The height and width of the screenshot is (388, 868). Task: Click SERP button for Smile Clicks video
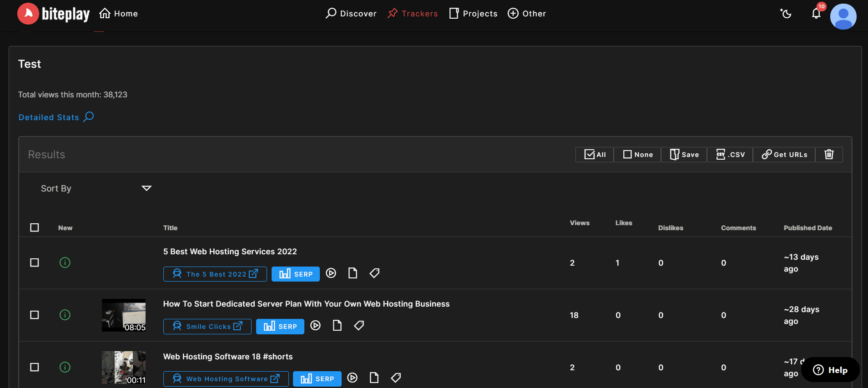tap(280, 327)
